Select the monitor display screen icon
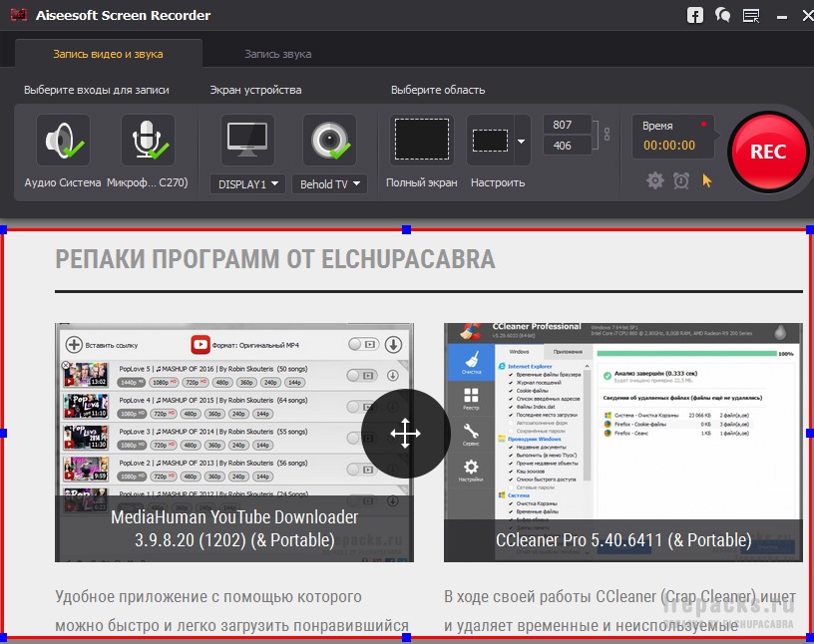 coord(247,141)
